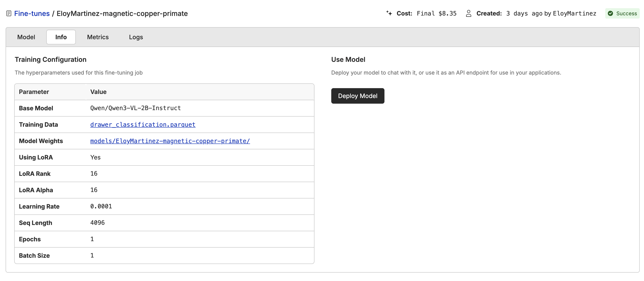Click the sparkle icon next to Cost
Viewport: 644px width, 281px height.
389,13
